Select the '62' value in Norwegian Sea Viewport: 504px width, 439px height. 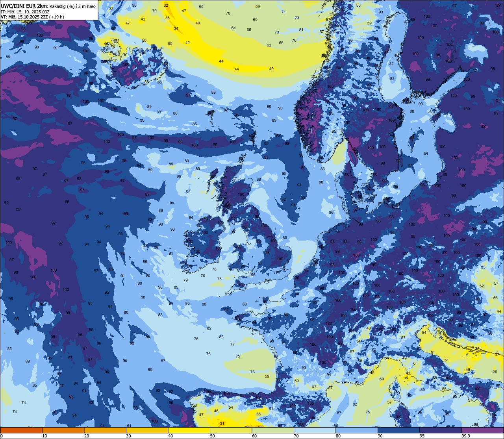pyautogui.click(x=269, y=45)
